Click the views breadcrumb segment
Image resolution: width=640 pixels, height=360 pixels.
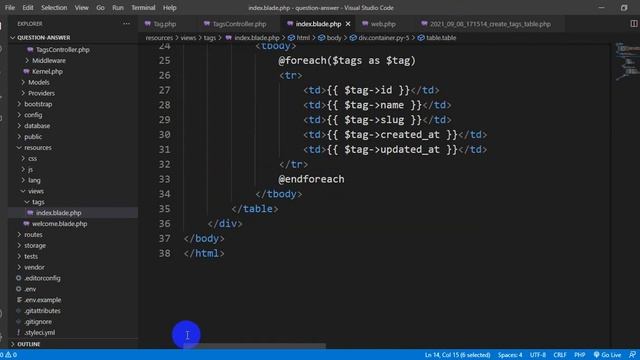click(188, 38)
